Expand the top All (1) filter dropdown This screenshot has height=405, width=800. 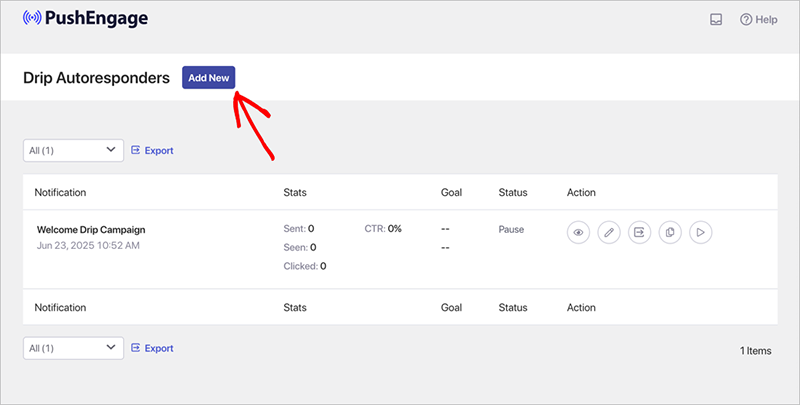[x=73, y=151]
